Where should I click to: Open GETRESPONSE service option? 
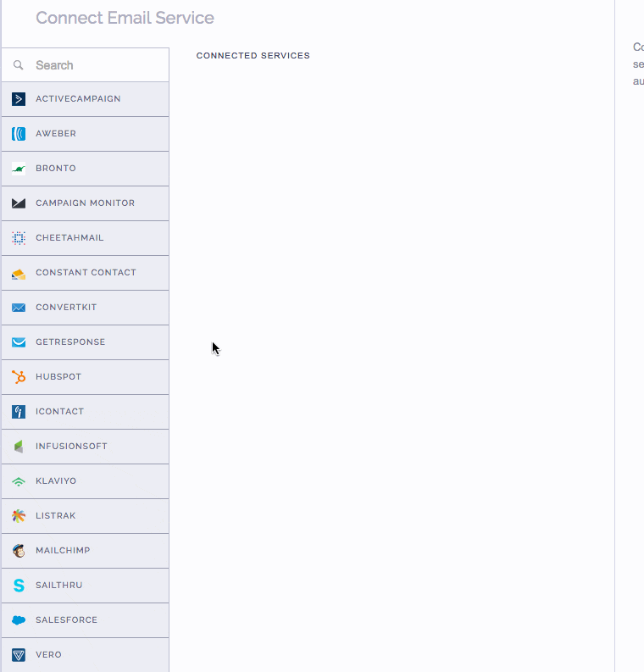pos(86,342)
